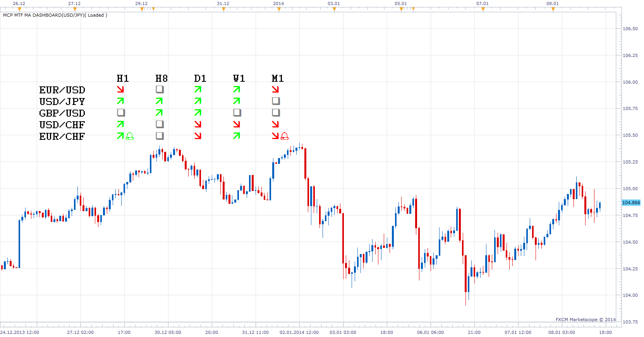Screen dimensions: 644x337
Task: Click the 08.01 03:00 time axis label
Action: pos(562,332)
